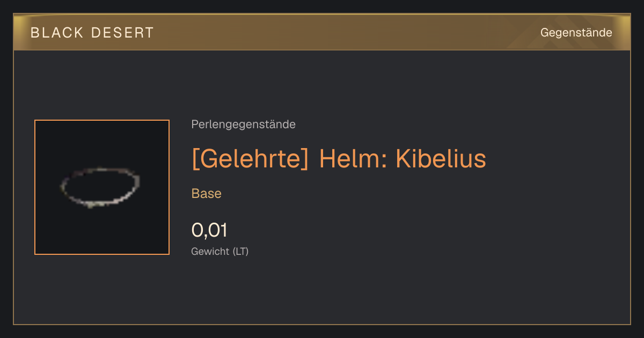
Task: Click the golden header banner bar
Action: 322,32
